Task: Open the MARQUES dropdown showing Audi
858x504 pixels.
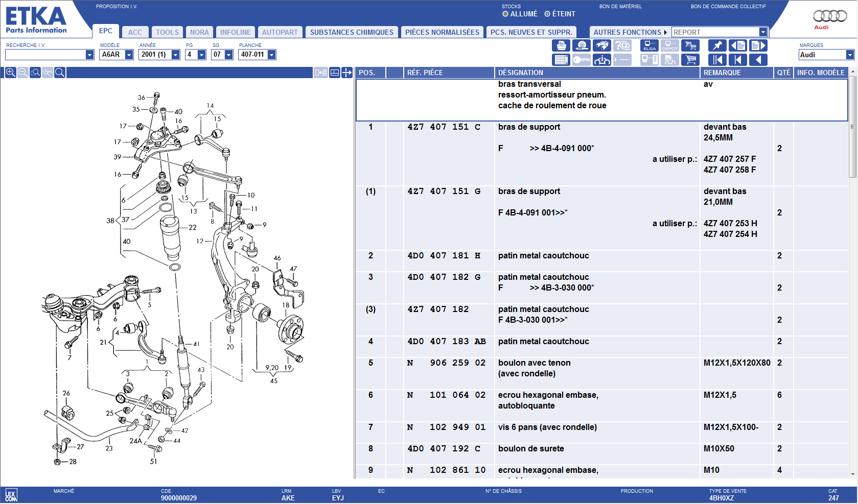Action: [849, 55]
